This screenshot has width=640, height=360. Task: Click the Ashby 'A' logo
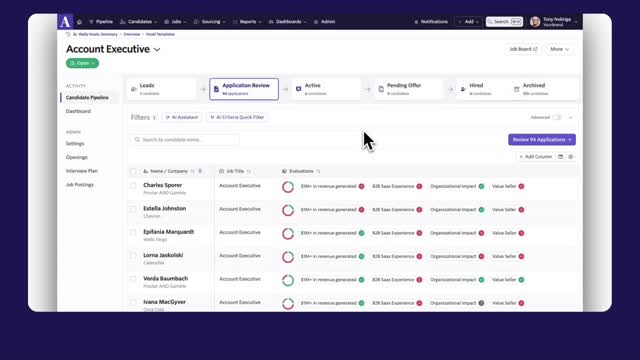(65, 22)
